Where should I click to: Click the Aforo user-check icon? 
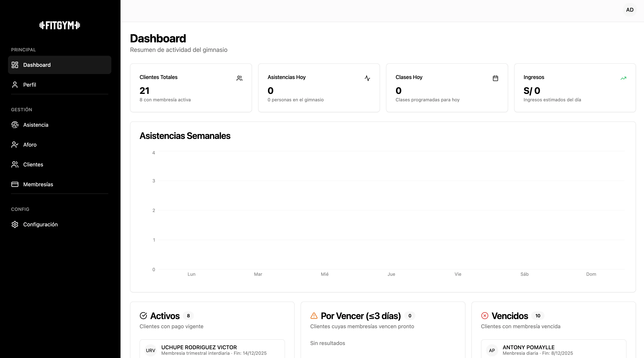(x=15, y=145)
